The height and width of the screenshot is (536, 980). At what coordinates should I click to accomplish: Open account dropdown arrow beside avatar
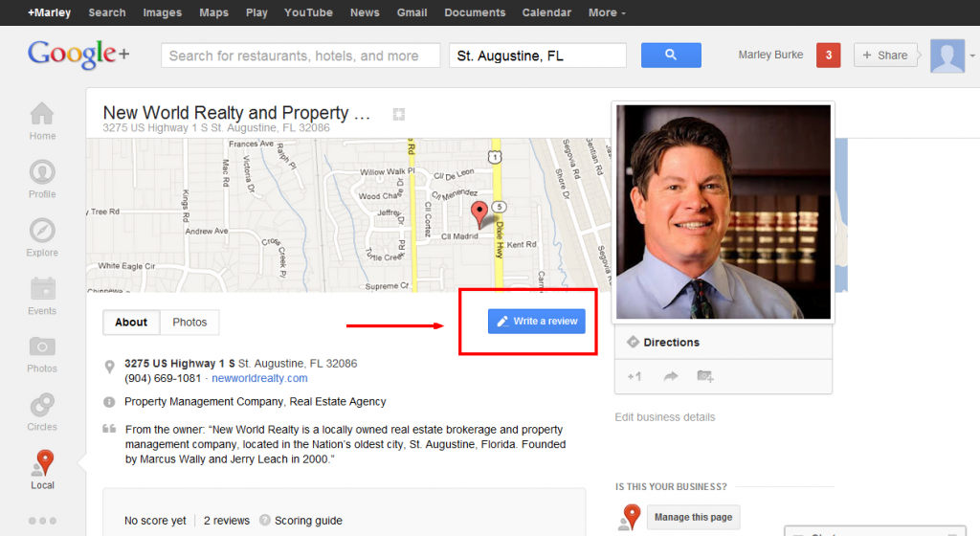972,56
